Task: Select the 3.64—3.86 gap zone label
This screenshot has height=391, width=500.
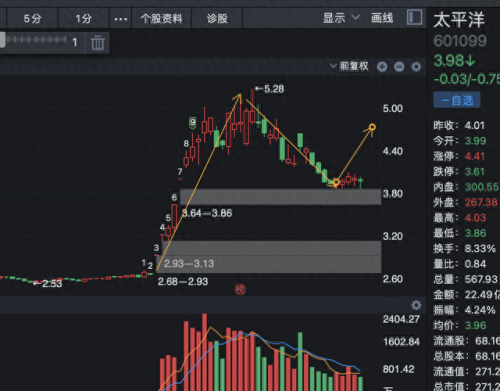Action: pyautogui.click(x=207, y=213)
